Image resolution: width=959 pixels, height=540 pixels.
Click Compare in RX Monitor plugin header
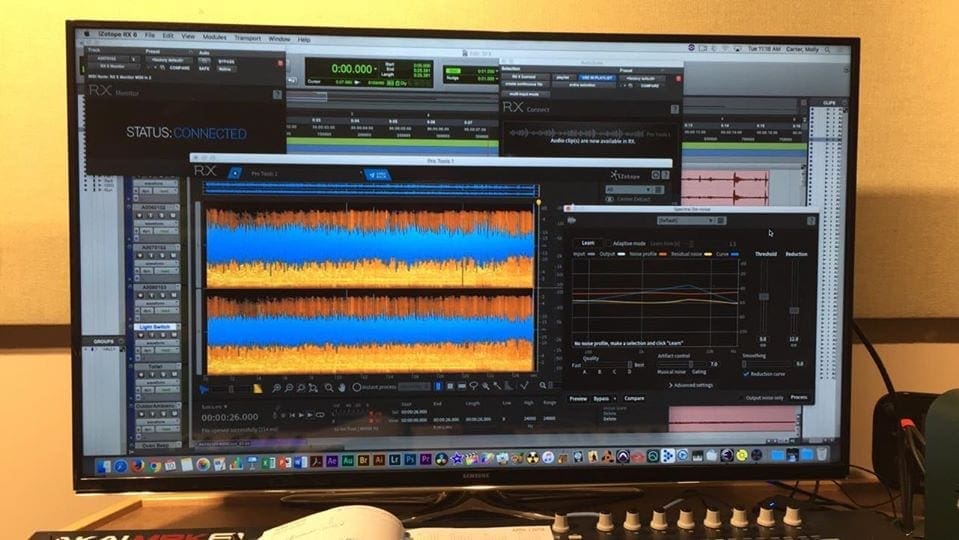point(180,68)
